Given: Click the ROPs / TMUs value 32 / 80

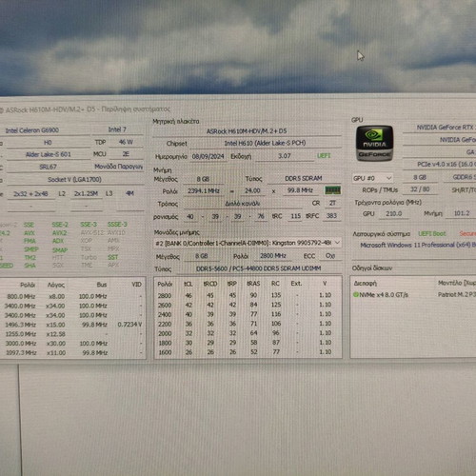Looking at the screenshot, I should click(x=420, y=189).
